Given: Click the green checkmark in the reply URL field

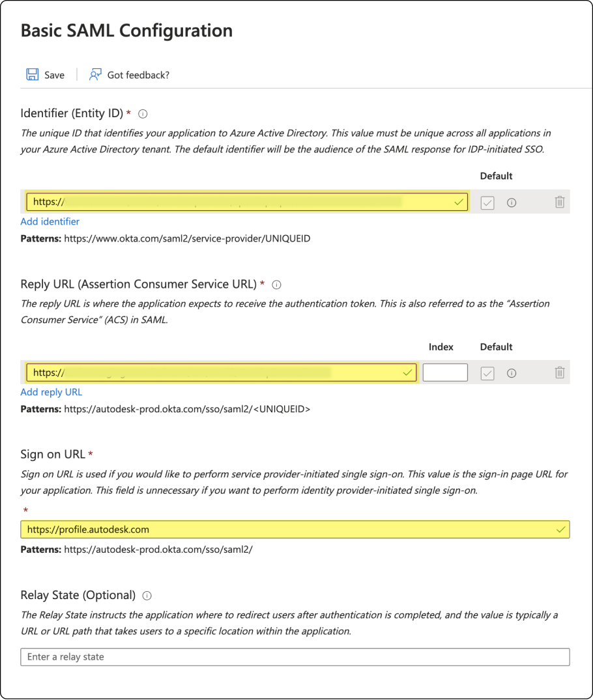Looking at the screenshot, I should click(x=407, y=372).
